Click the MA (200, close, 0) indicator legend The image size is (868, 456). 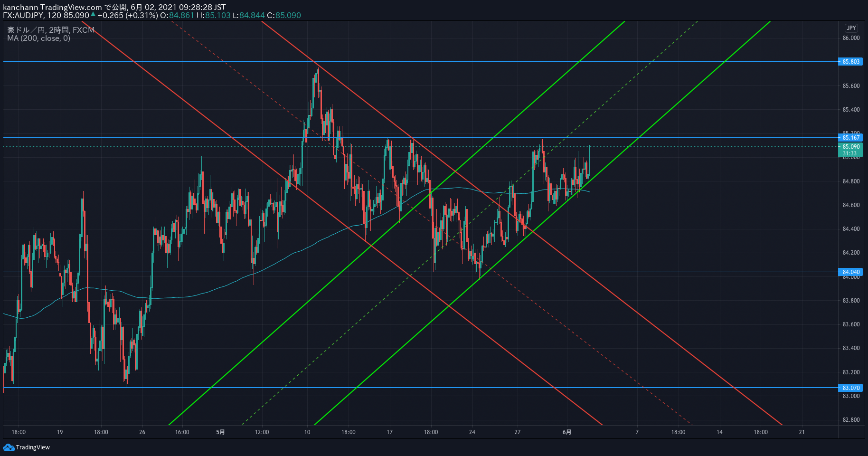pyautogui.click(x=38, y=38)
